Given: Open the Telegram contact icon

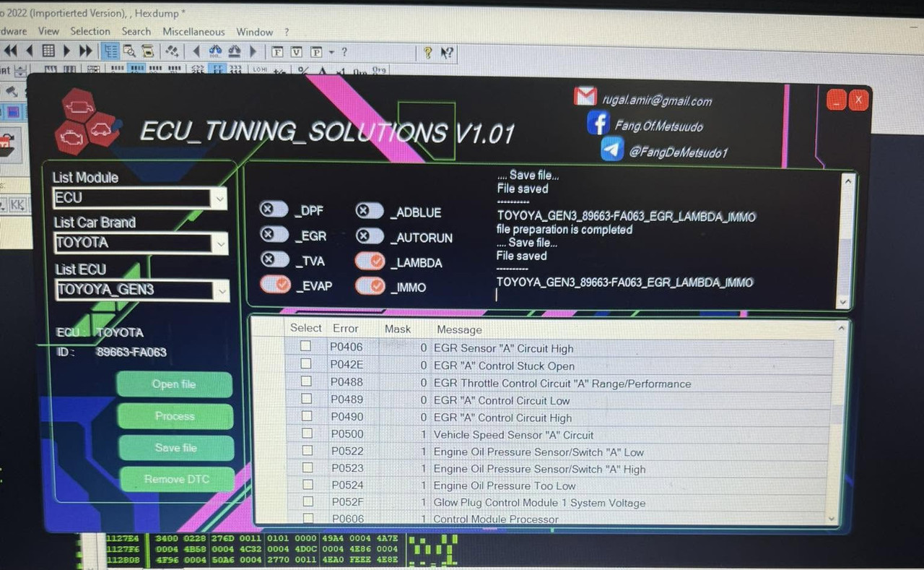Looking at the screenshot, I should [612, 150].
